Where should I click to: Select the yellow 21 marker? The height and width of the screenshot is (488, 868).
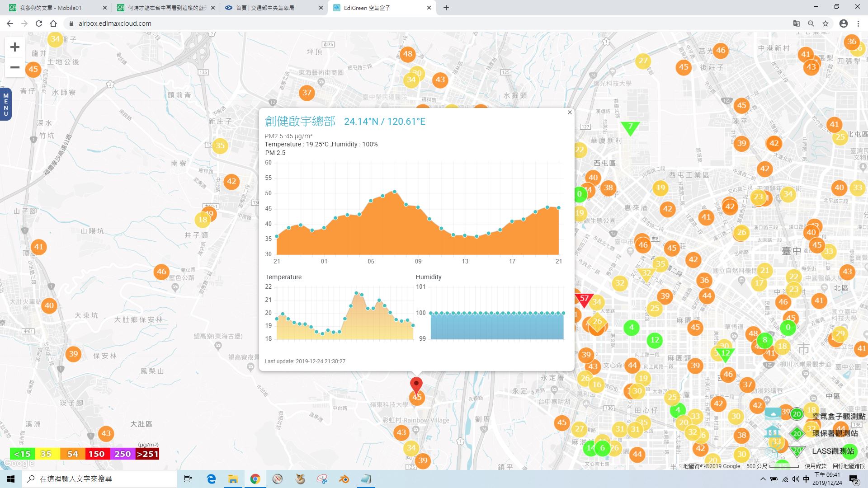[764, 270]
